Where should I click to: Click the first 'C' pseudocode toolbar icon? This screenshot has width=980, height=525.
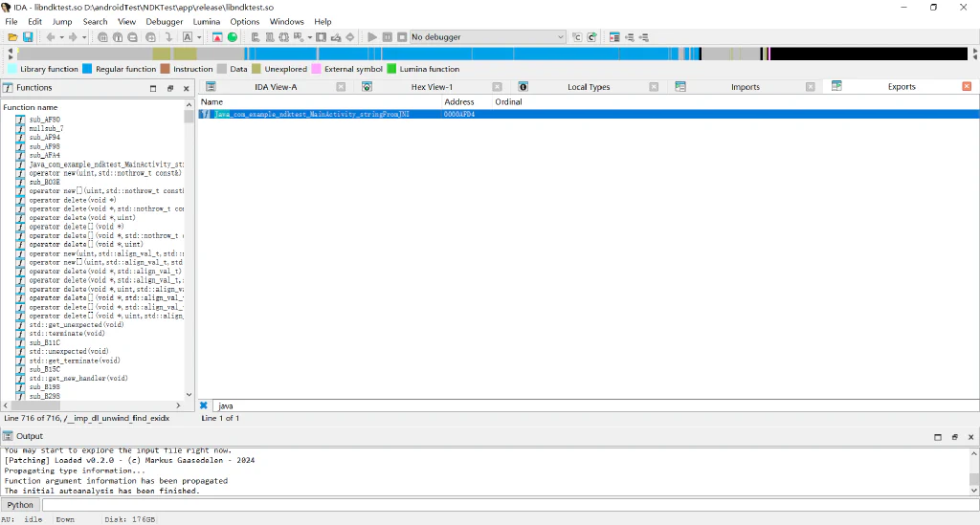coord(577,37)
